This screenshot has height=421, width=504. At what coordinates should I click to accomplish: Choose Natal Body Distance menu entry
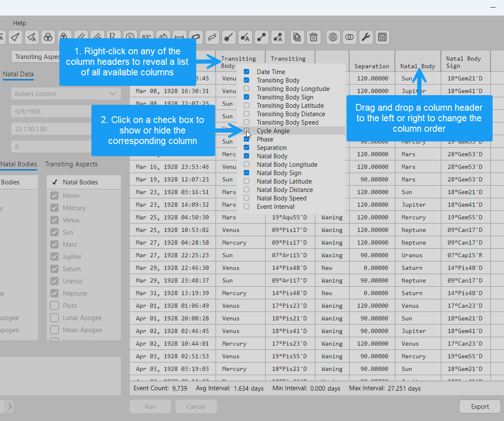[285, 189]
